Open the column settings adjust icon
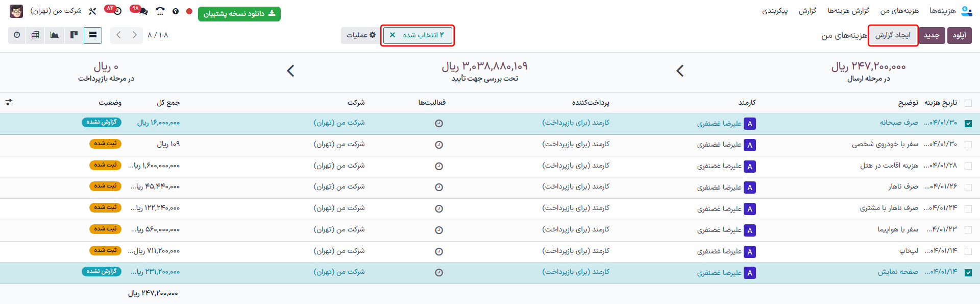The height and width of the screenshot is (304, 980). (9, 103)
